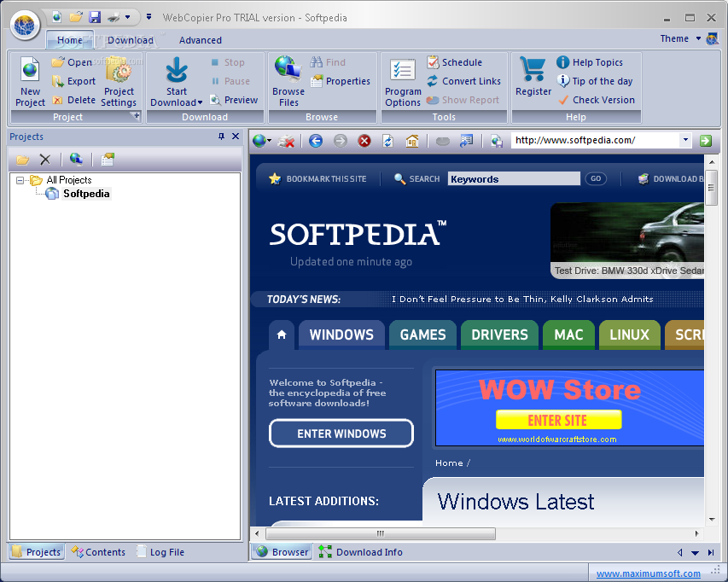728x582 pixels.
Task: Switch to the Advanced ribbon tab
Action: click(x=200, y=40)
